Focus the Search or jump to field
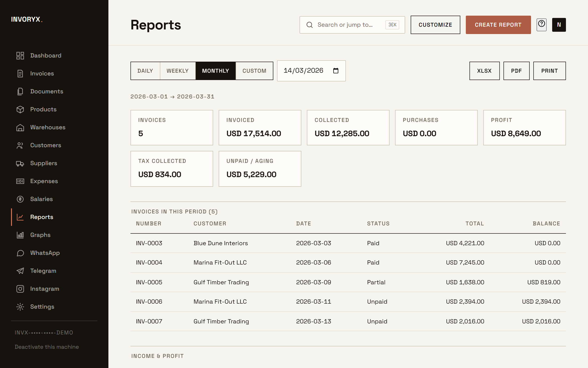Image resolution: width=588 pixels, height=368 pixels. pyautogui.click(x=352, y=25)
